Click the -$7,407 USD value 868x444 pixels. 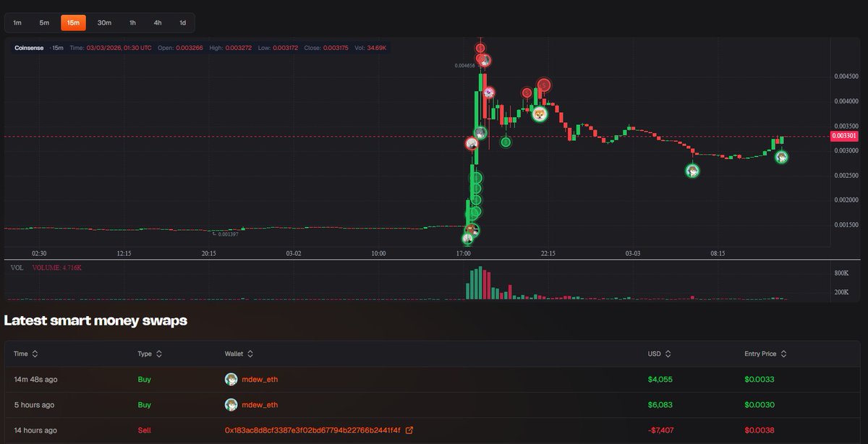click(x=660, y=430)
